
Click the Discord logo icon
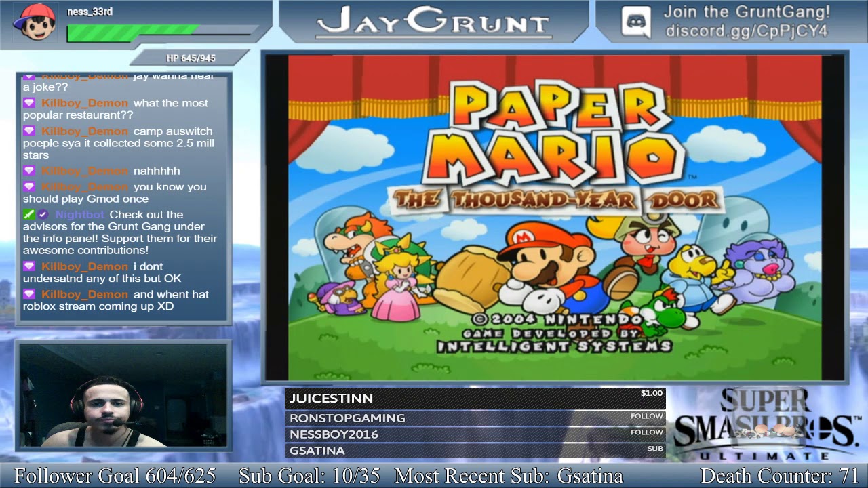[x=636, y=22]
